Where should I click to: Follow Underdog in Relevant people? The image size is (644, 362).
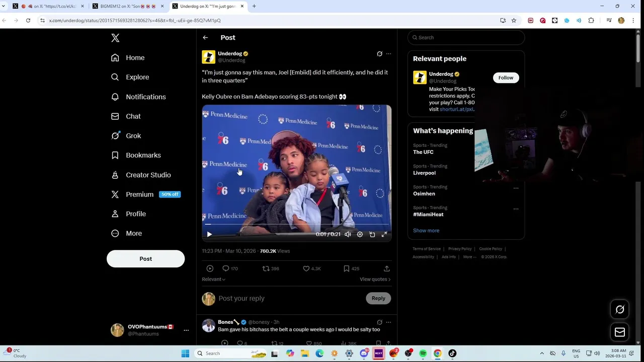(506, 77)
